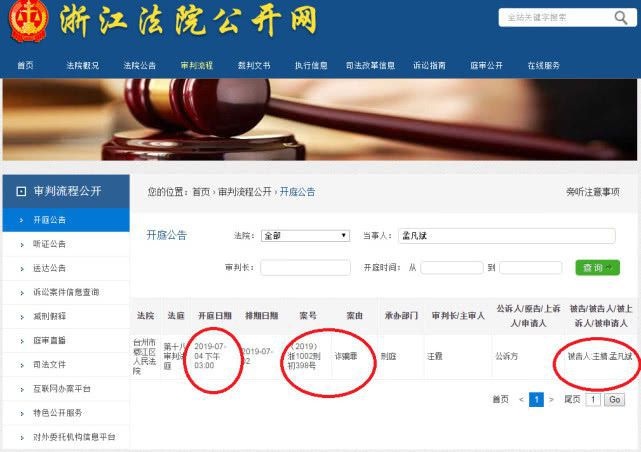
Task: Open 在线服务 in the navigation bar
Action: (x=543, y=65)
